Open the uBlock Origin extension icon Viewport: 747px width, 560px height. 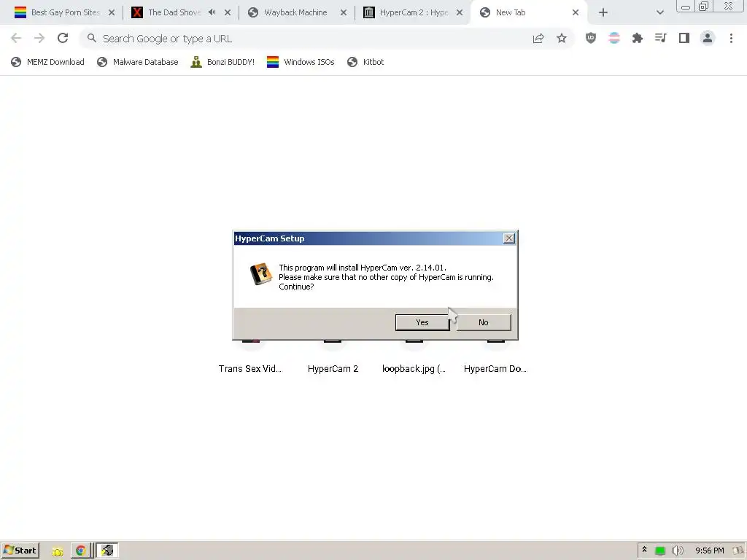[591, 38]
